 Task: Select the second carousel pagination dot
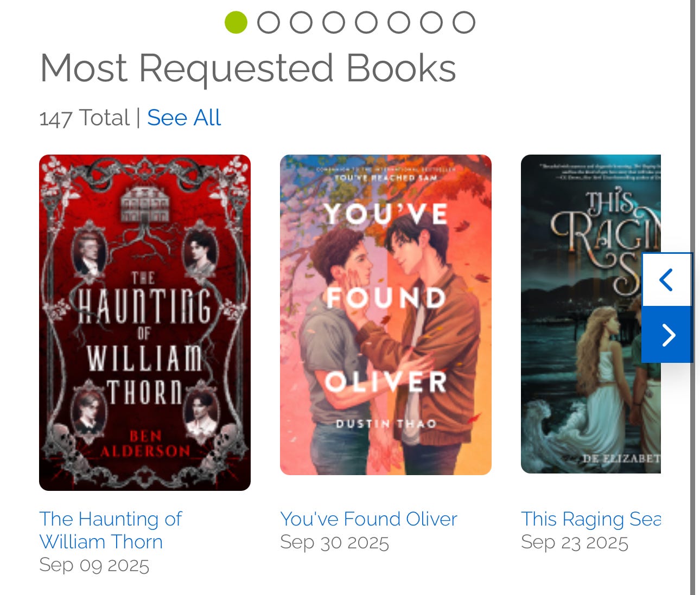click(x=269, y=22)
